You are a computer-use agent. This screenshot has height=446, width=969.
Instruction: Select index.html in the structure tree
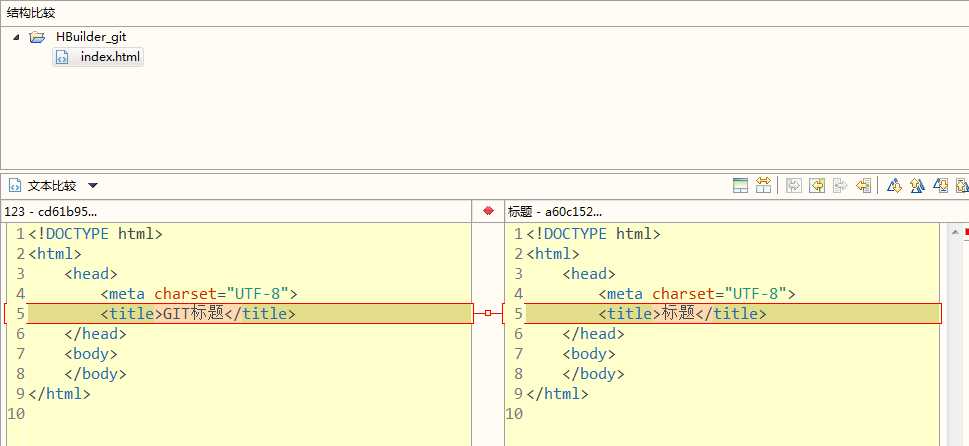(x=110, y=57)
